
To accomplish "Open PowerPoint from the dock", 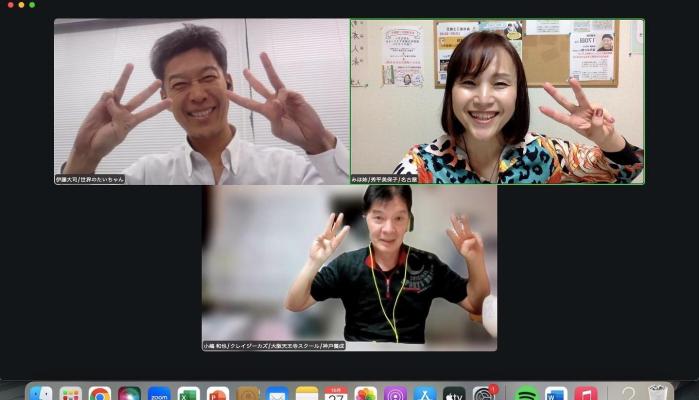I will pos(218,394).
